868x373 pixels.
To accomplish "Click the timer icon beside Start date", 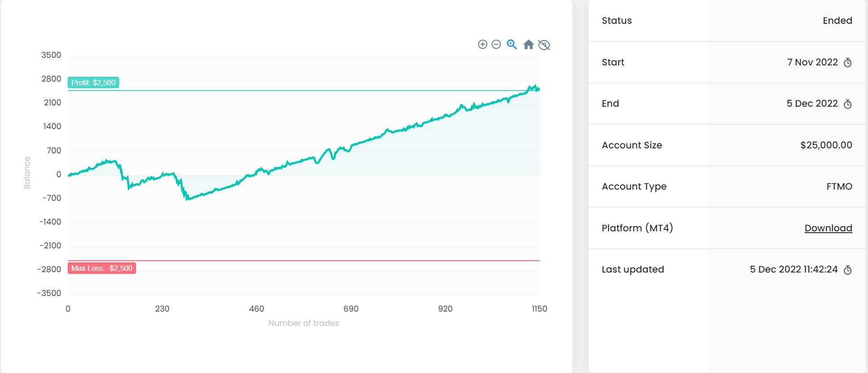I will tap(847, 63).
